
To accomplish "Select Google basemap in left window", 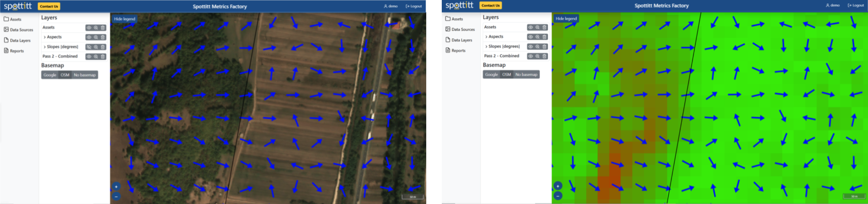I will point(50,75).
